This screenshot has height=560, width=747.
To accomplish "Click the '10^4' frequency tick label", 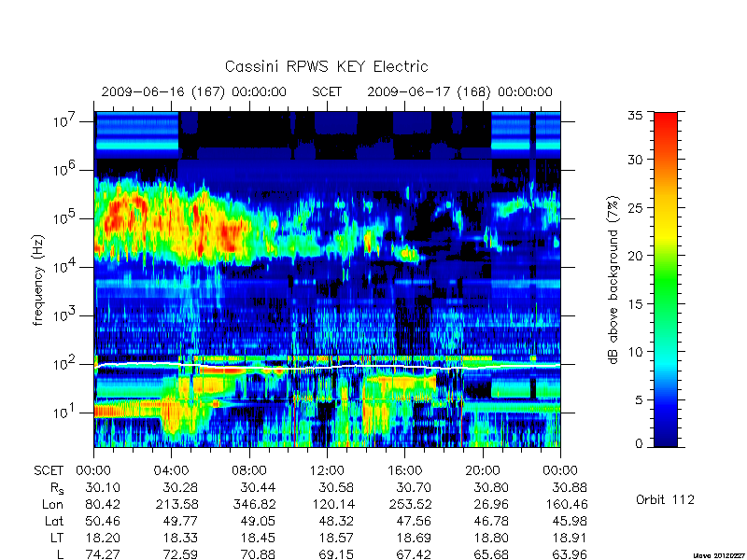I will tap(65, 267).
